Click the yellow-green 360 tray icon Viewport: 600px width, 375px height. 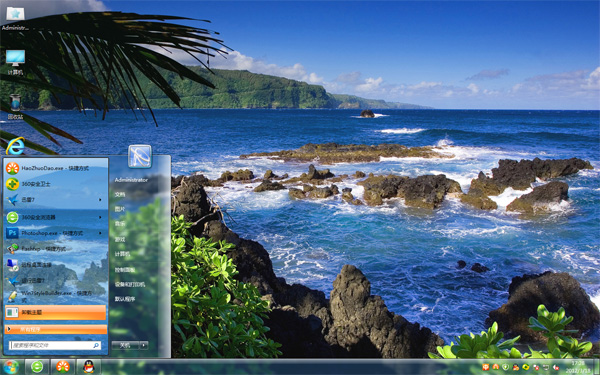click(526, 367)
